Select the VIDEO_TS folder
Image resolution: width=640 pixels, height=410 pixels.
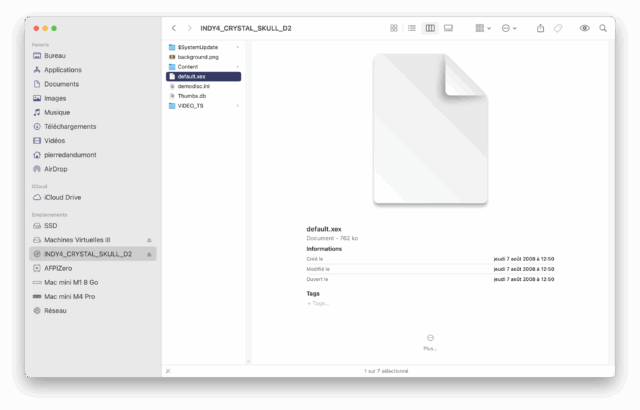pos(203,106)
